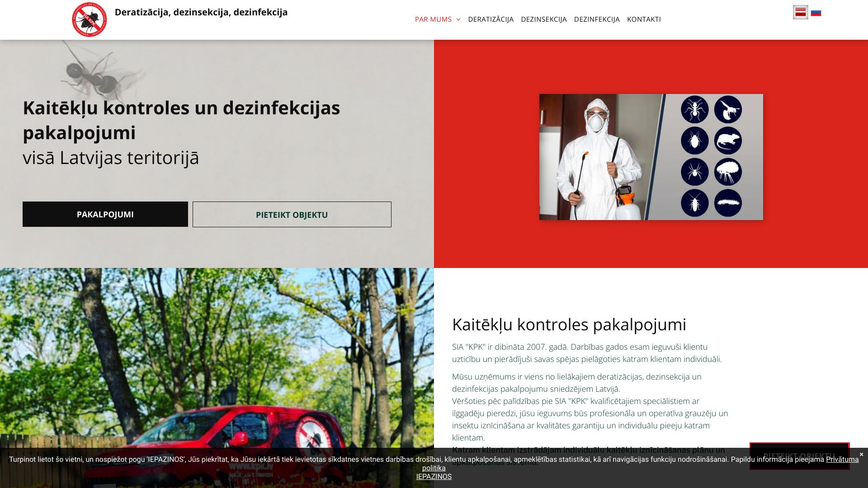The height and width of the screenshot is (488, 868).
Task: Switch language using the Latvian flag
Action: point(801,13)
